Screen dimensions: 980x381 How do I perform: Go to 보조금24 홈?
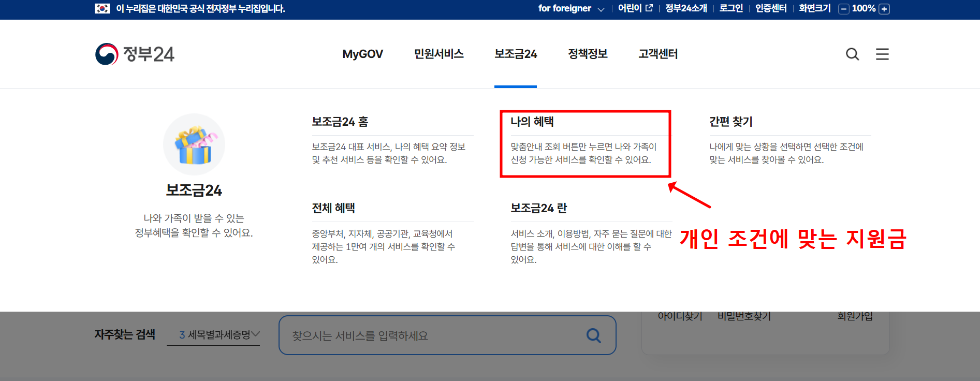click(340, 122)
